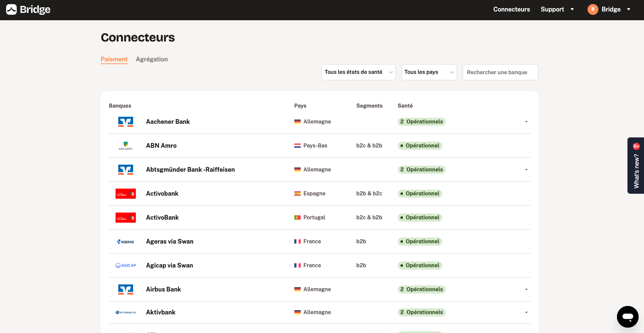
Task: Click b2b segment in Agicap row
Action: (x=361, y=266)
